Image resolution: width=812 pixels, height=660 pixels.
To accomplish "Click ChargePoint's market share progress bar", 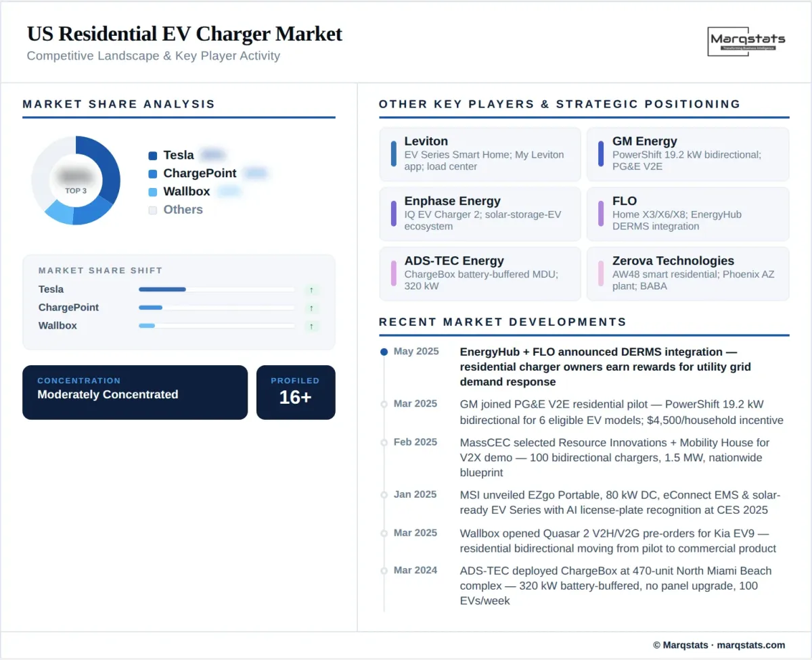I will (x=217, y=307).
